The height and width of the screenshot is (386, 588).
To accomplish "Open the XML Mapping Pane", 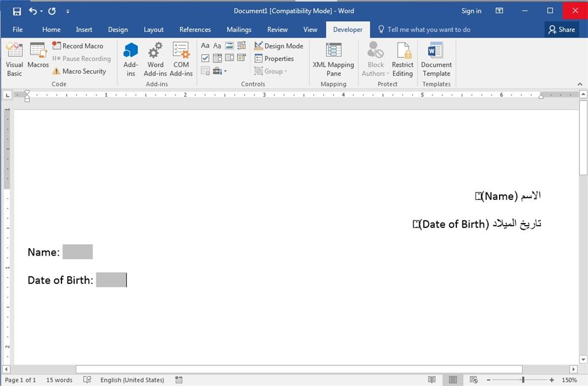I will pos(333,59).
